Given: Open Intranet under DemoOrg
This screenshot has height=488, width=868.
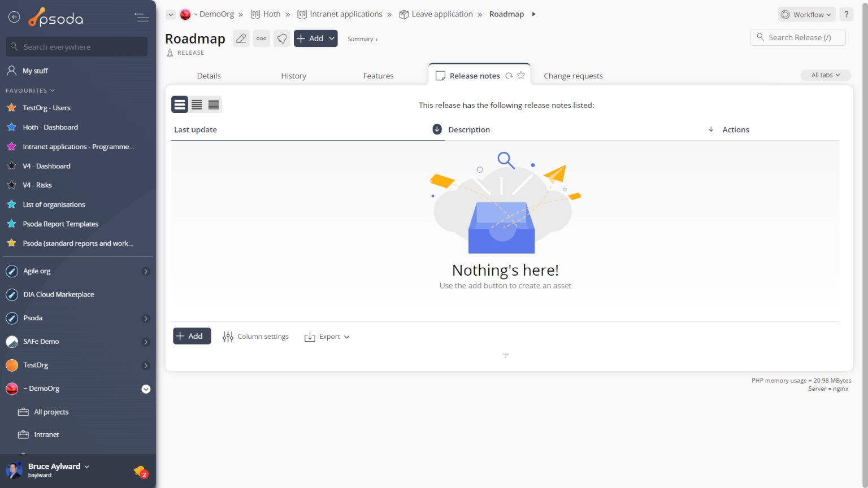Looking at the screenshot, I should pyautogui.click(x=46, y=435).
